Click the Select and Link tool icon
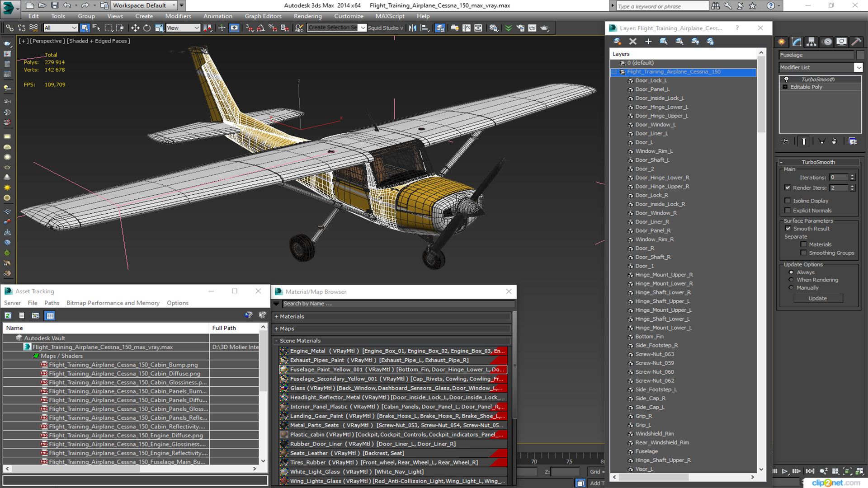The image size is (868, 488). (9, 28)
